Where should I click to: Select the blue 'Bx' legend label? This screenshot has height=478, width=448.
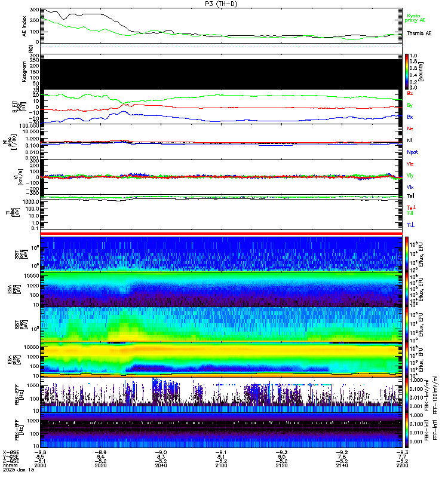click(410, 117)
